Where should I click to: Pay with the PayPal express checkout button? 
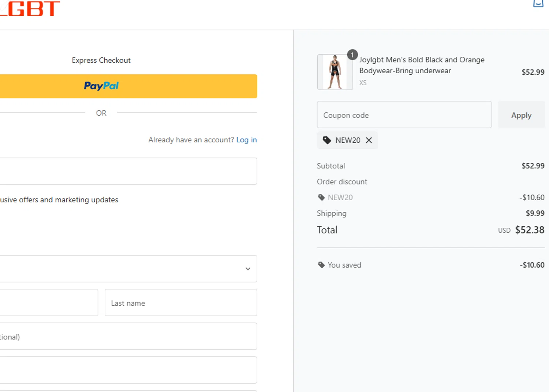pyautogui.click(x=128, y=86)
